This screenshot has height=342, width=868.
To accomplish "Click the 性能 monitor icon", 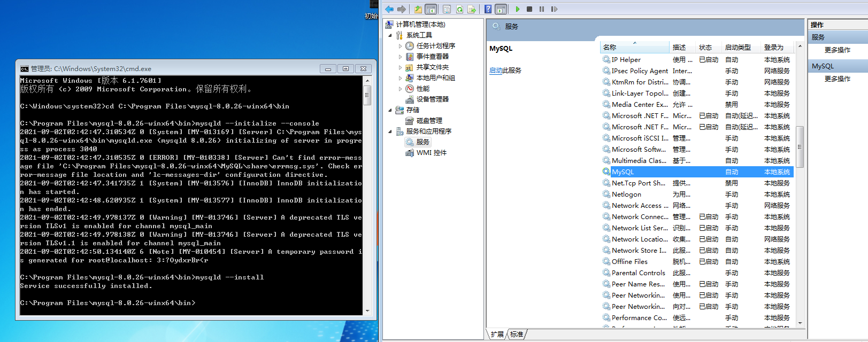I will [410, 89].
